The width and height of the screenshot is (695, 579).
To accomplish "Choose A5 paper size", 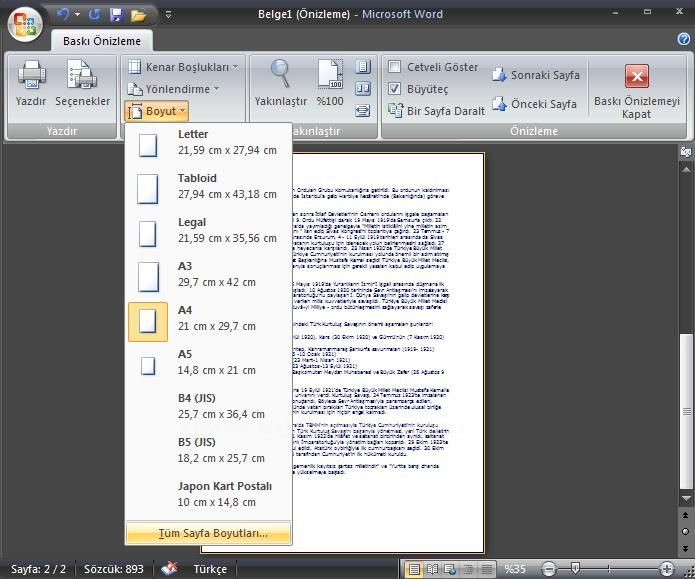I will pyautogui.click(x=208, y=364).
